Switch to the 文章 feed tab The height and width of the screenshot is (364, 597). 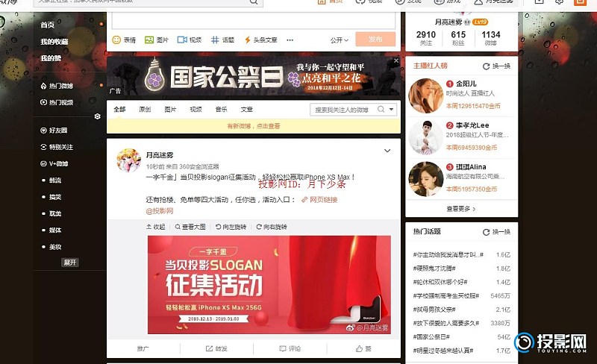coord(247,110)
